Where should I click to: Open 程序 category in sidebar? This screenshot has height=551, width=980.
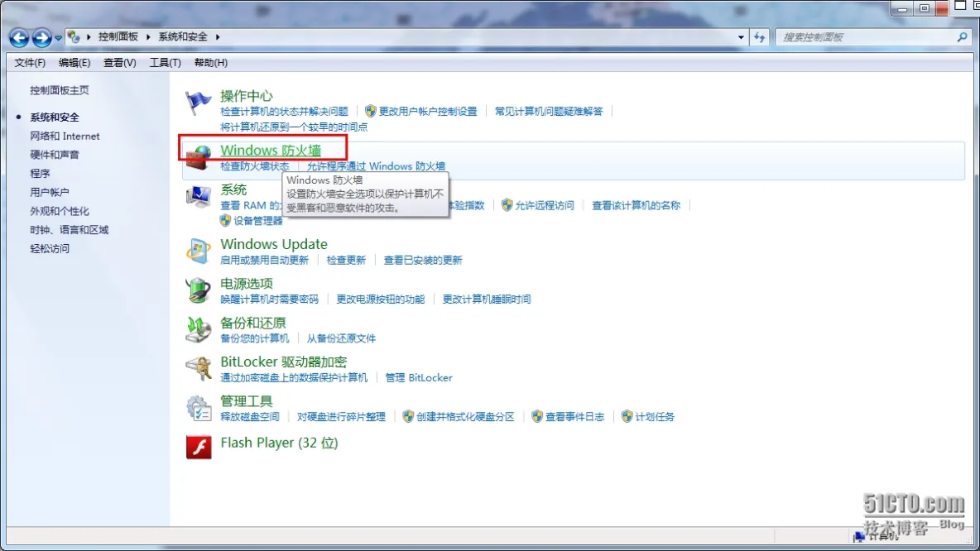click(40, 173)
